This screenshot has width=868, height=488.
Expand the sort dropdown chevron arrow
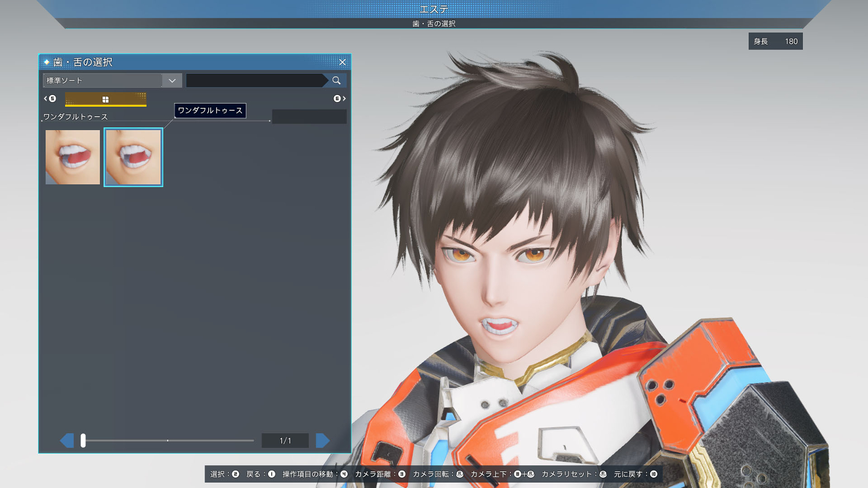[x=172, y=81]
